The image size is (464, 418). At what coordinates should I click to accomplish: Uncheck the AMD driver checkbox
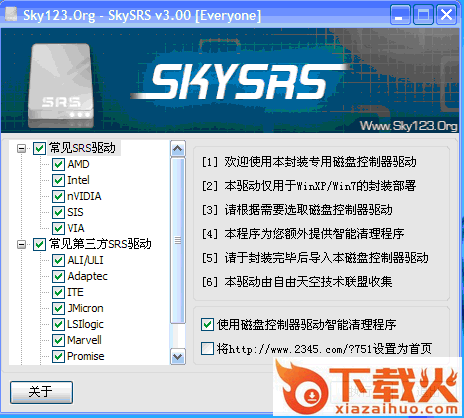(x=58, y=164)
